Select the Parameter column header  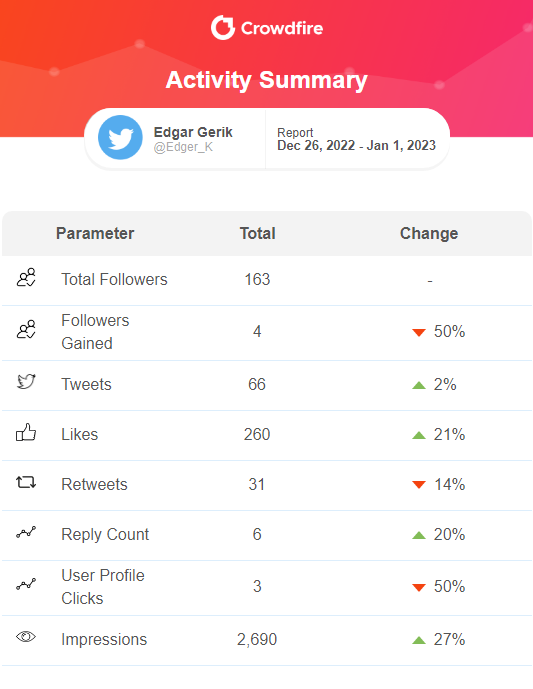95,233
